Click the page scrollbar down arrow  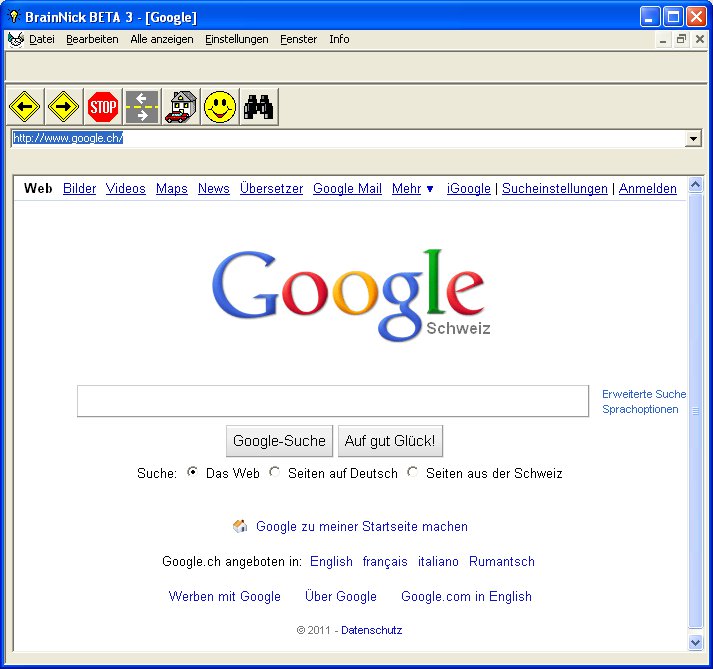pos(696,643)
